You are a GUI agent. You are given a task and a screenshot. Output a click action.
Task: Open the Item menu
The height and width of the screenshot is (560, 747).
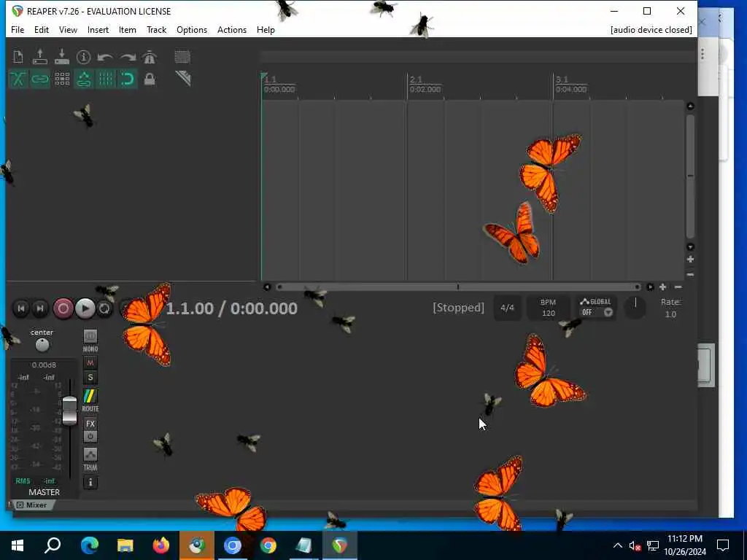[127, 29]
